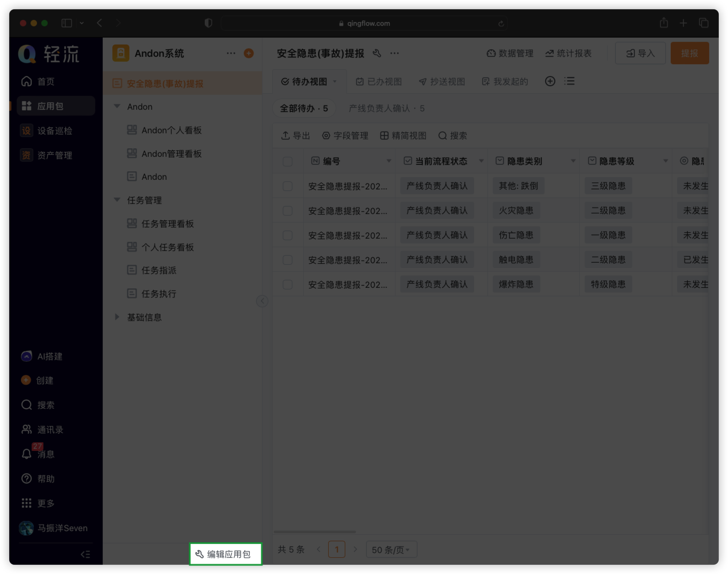The width and height of the screenshot is (728, 574).
Task: Launch AI搭建 from the sidebar
Action: click(42, 356)
